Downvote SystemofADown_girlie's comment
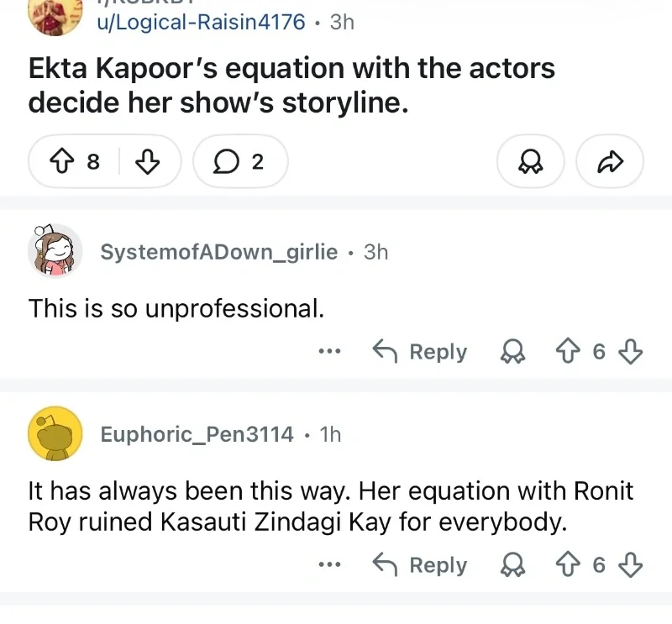The image size is (672, 624). tap(631, 351)
